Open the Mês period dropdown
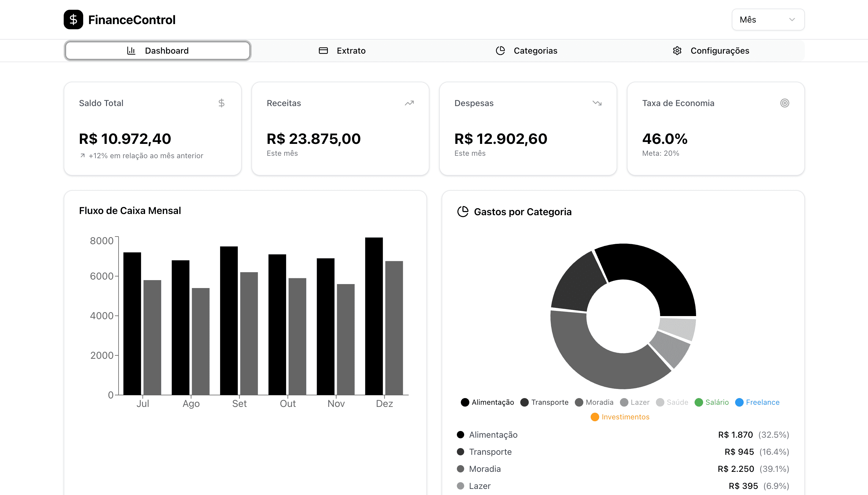868x495 pixels. coord(767,20)
